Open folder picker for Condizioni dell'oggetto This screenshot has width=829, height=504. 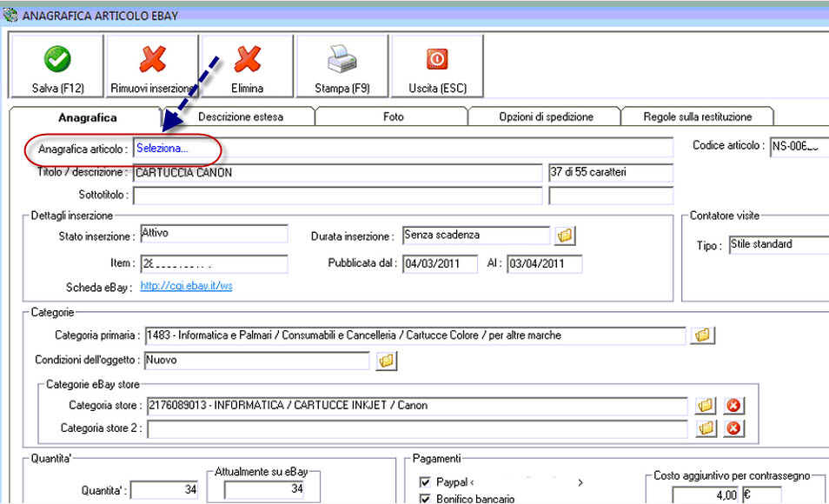coord(387,361)
